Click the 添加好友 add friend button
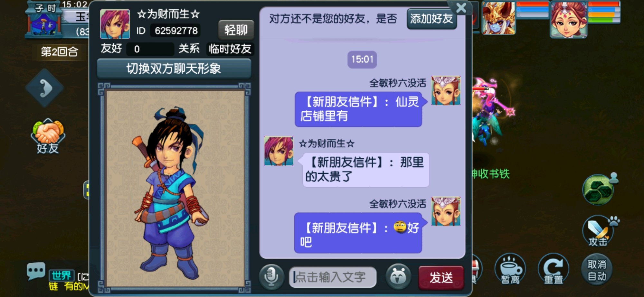Screen dimensions: 644x297 click(x=431, y=19)
